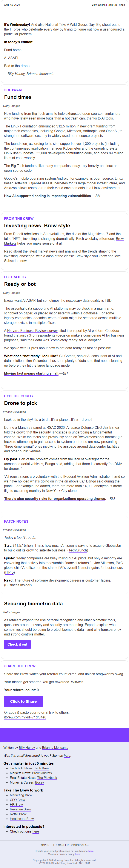Open the View Online link
This screenshot has width=129, height=868.
pos(98,5)
